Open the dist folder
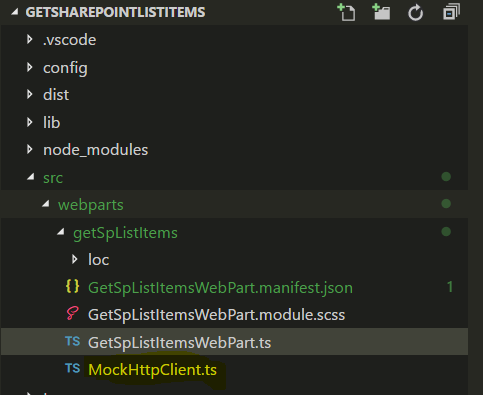 (x=56, y=95)
